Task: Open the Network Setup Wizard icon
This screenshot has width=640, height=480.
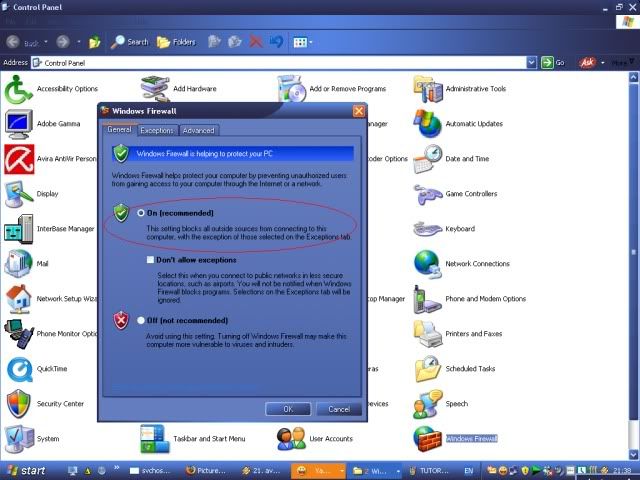Action: pos(18,299)
